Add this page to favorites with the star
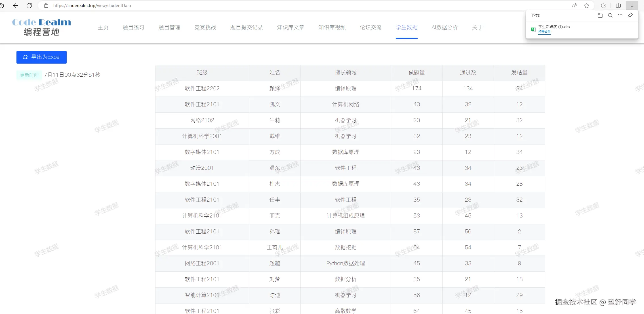 (586, 5)
